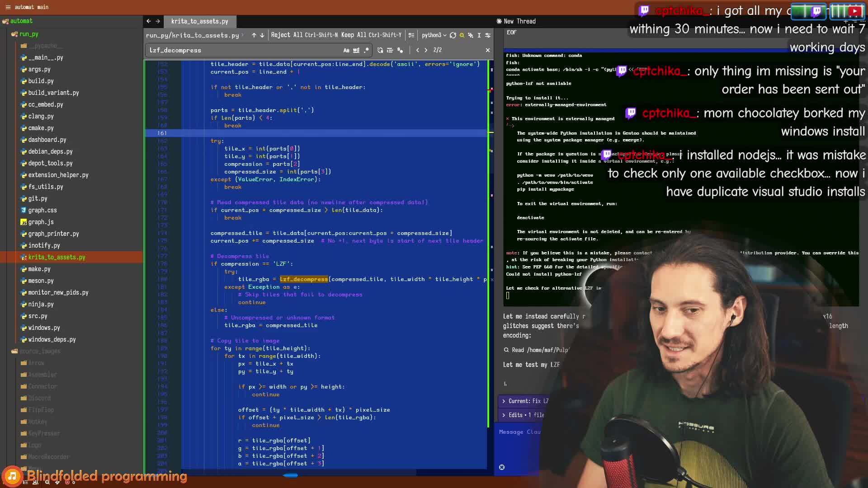This screenshot has width=868, height=488.
Task: Switch to krita_to_assets.py tab
Action: pos(199,21)
